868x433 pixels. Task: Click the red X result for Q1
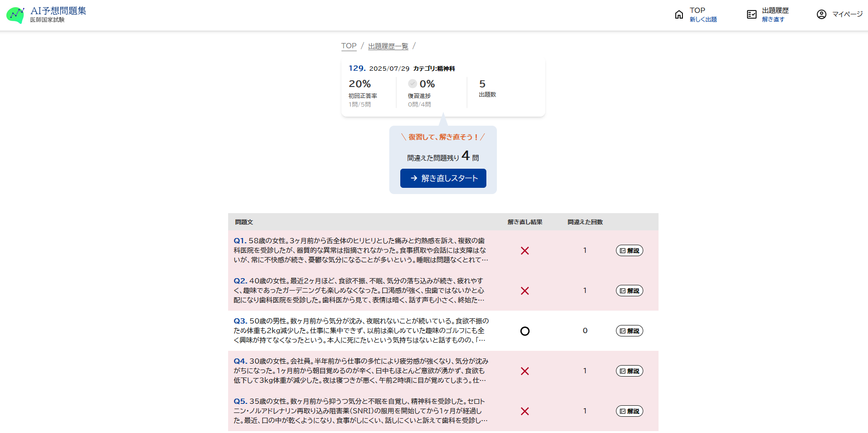[525, 250]
